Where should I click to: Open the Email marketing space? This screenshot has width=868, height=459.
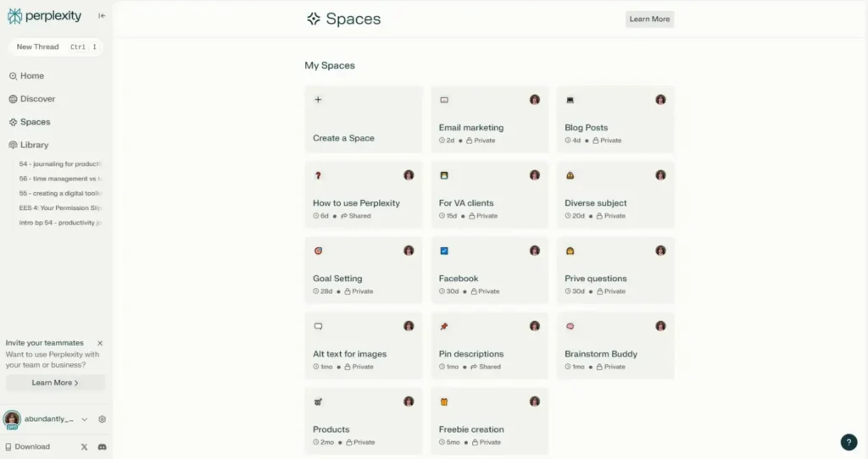pyautogui.click(x=490, y=119)
